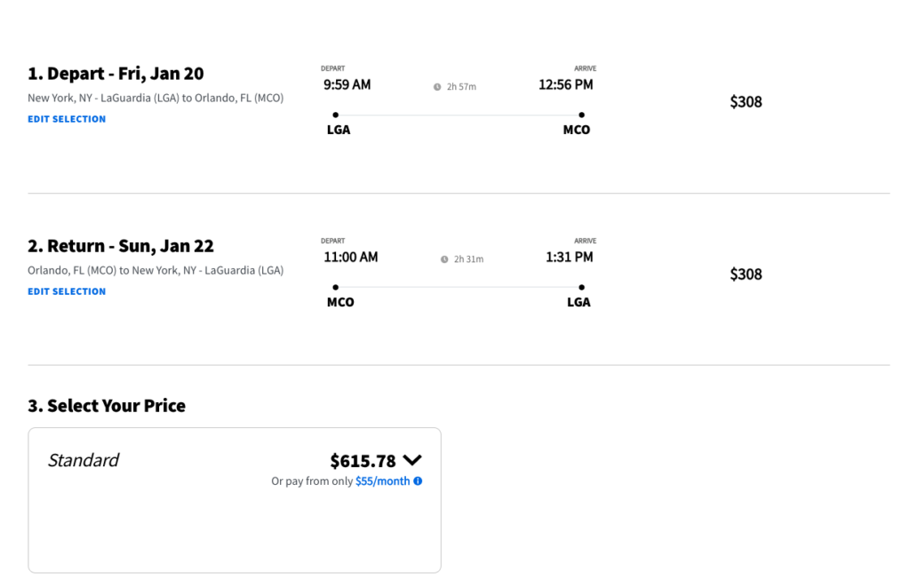The image size is (910, 588).
Task: Select the Standard fare card
Action: [x=235, y=500]
